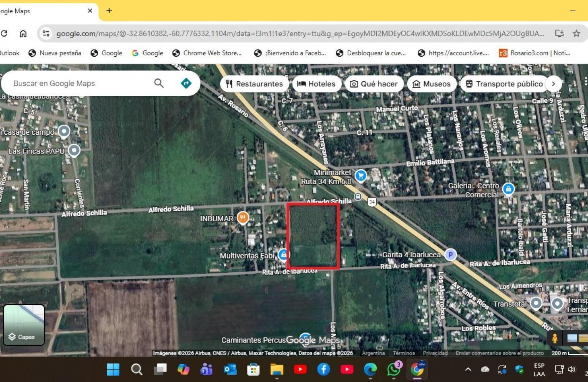Filter map by Hoteles
The image size is (588, 382).
click(x=316, y=84)
